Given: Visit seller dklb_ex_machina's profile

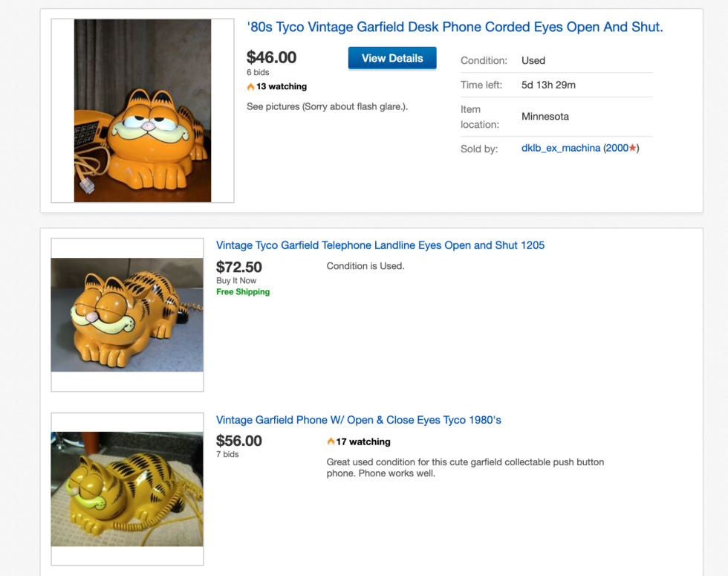Looking at the screenshot, I should (561, 148).
